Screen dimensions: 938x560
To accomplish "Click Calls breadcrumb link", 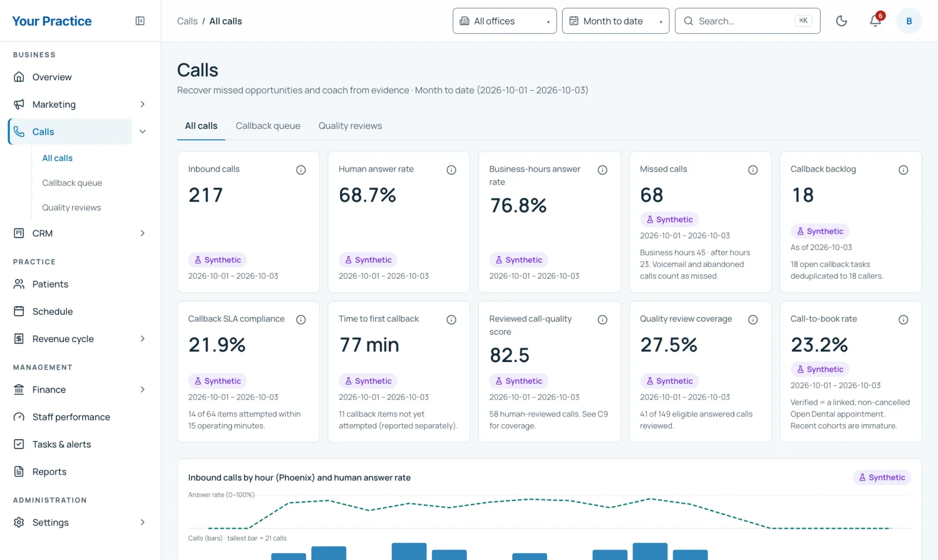I will click(187, 21).
